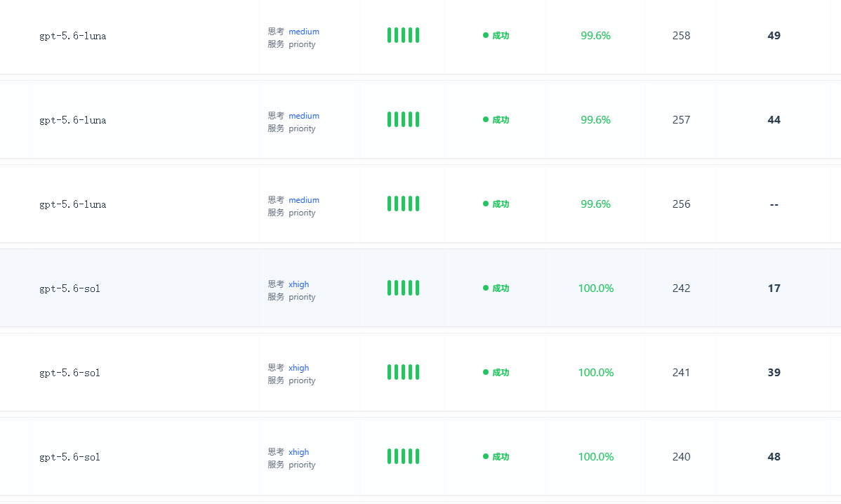Select the xhigh thinking link in the 242 row
841x504 pixels.
[299, 284]
